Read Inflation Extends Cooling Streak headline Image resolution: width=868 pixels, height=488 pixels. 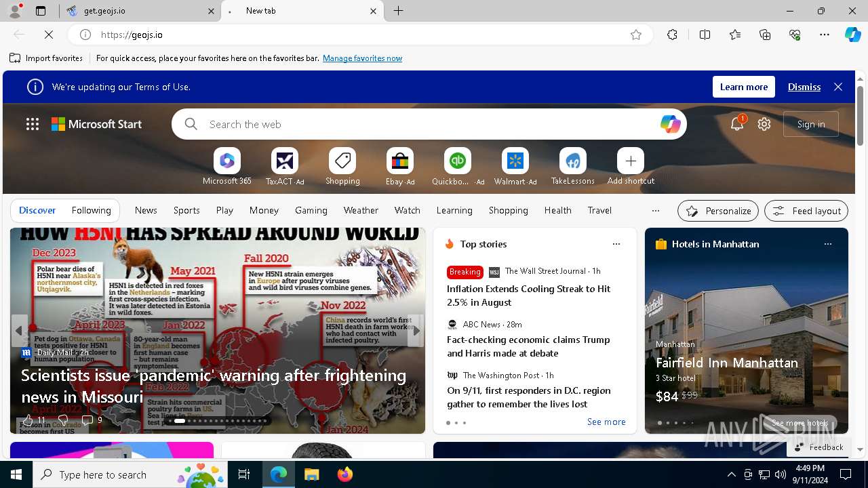pyautogui.click(x=529, y=296)
